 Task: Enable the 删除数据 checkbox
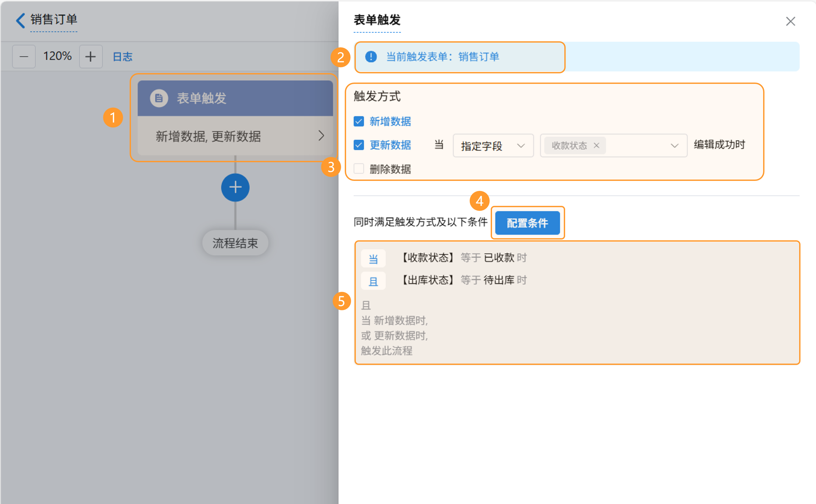click(x=359, y=169)
